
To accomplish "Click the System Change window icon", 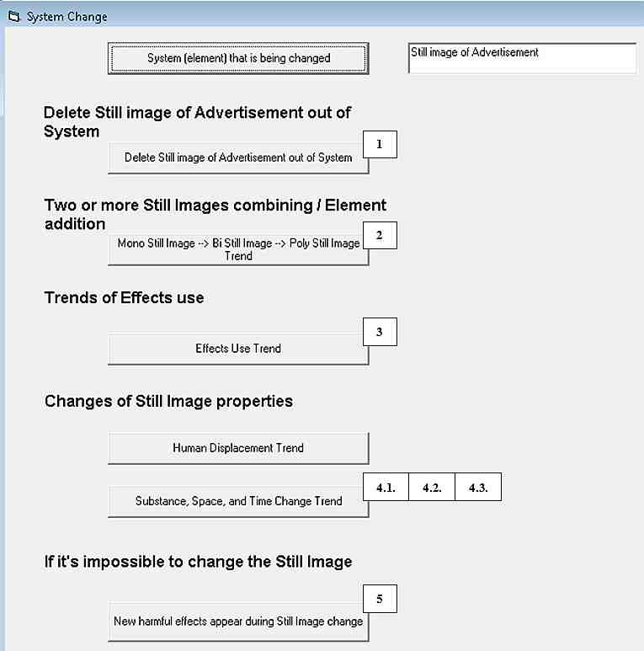I will coord(14,17).
